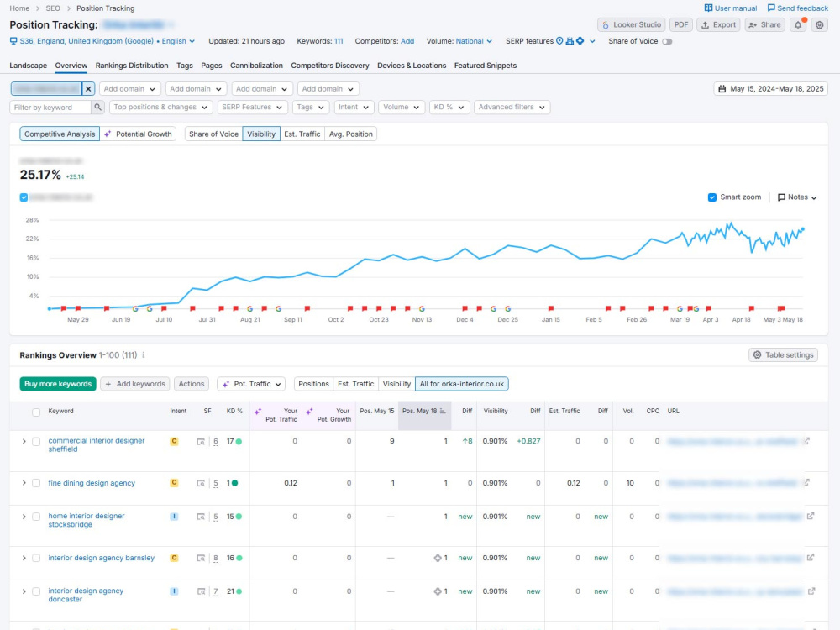Toggle the Share of Voice switch
The width and height of the screenshot is (840, 630).
(x=667, y=41)
